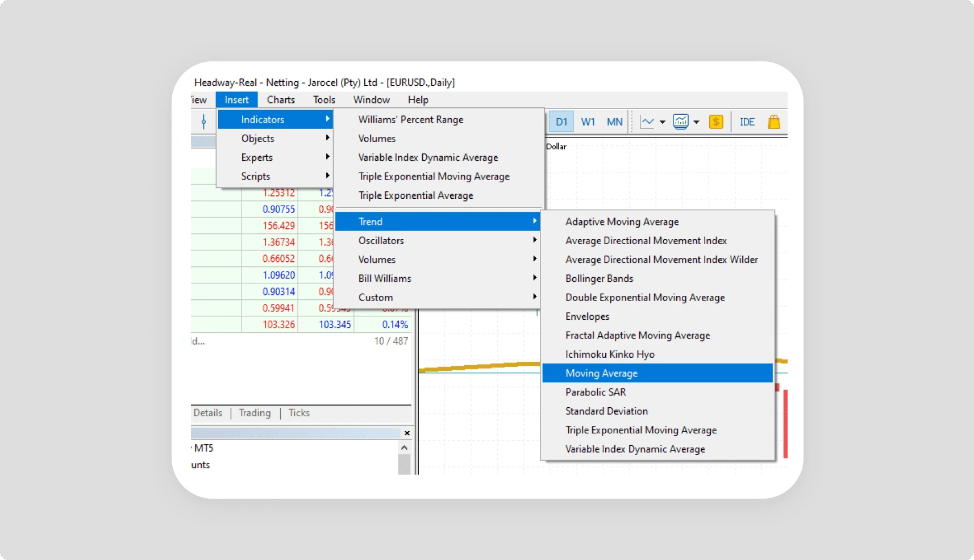
Task: Expand the Volumes submenu with arrow
Action: (x=438, y=259)
